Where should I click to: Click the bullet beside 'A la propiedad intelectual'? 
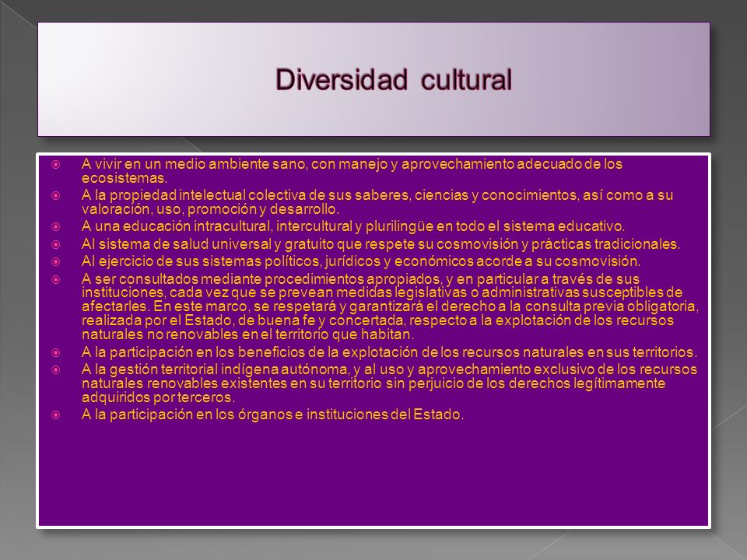point(56,196)
